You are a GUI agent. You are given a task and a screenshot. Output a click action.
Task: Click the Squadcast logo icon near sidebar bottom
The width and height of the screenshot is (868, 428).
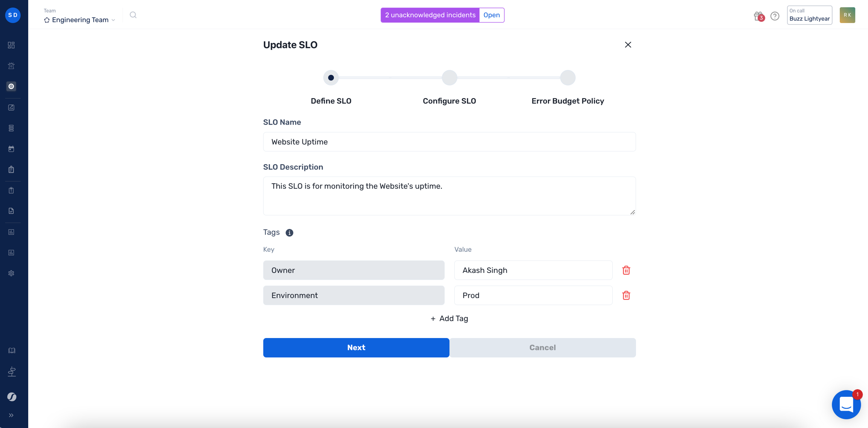click(x=12, y=397)
